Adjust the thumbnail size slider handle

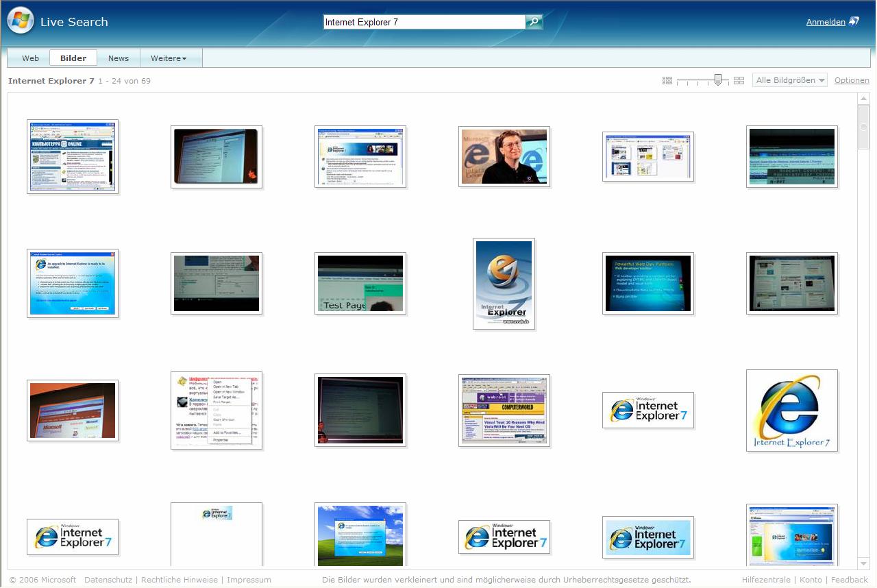point(717,80)
